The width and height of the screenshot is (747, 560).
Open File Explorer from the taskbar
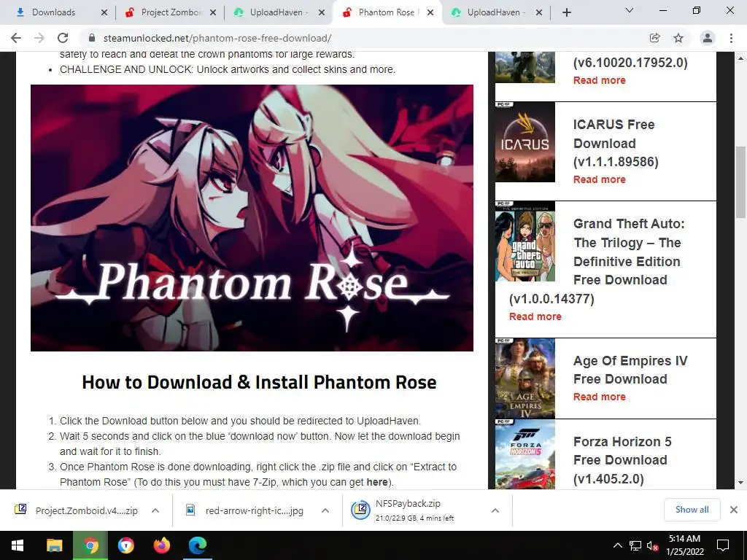pyautogui.click(x=54, y=545)
